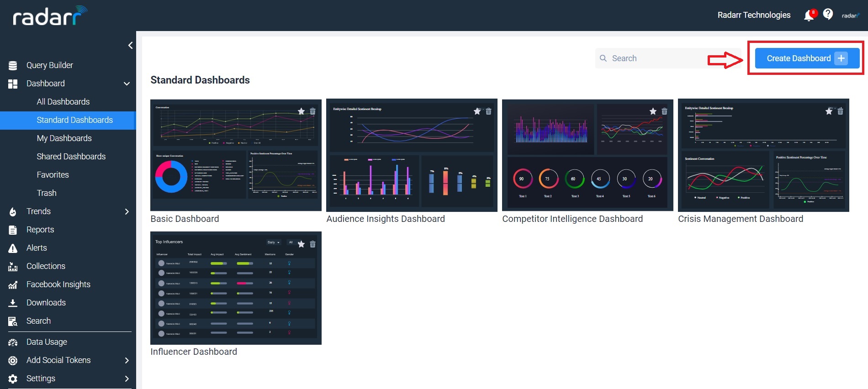This screenshot has width=868, height=389.
Task: Open Facebook Insights label
Action: pyautogui.click(x=58, y=284)
